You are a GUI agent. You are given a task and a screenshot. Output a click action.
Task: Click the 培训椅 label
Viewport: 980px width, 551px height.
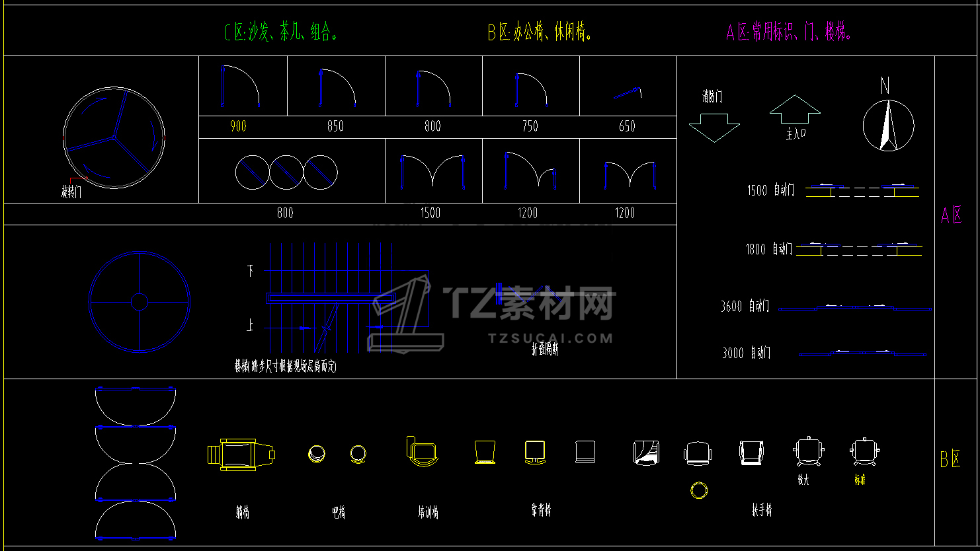click(428, 512)
